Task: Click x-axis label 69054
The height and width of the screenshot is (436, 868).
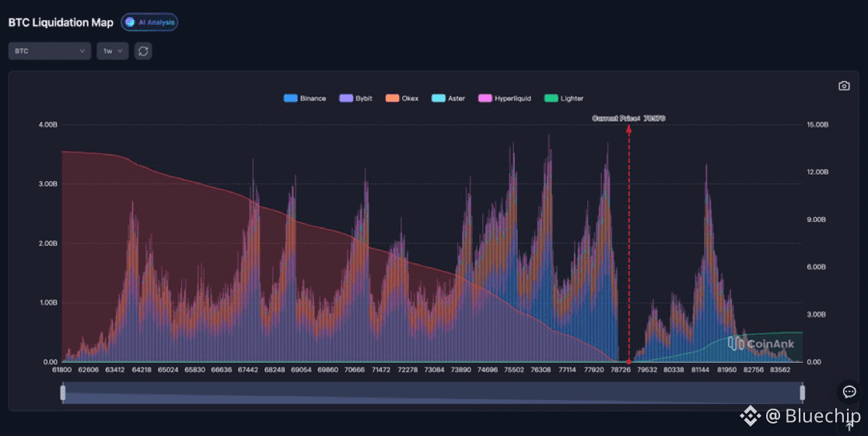Action: (x=301, y=370)
